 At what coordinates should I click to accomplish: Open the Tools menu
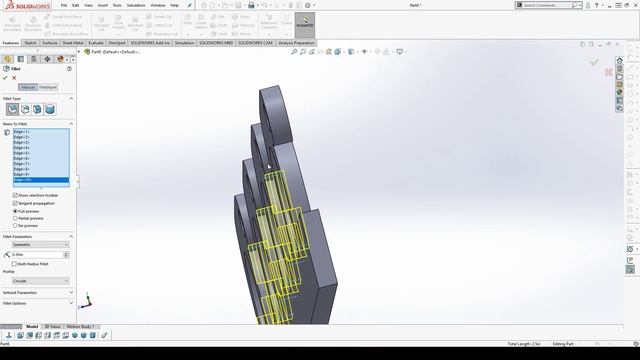tap(117, 5)
